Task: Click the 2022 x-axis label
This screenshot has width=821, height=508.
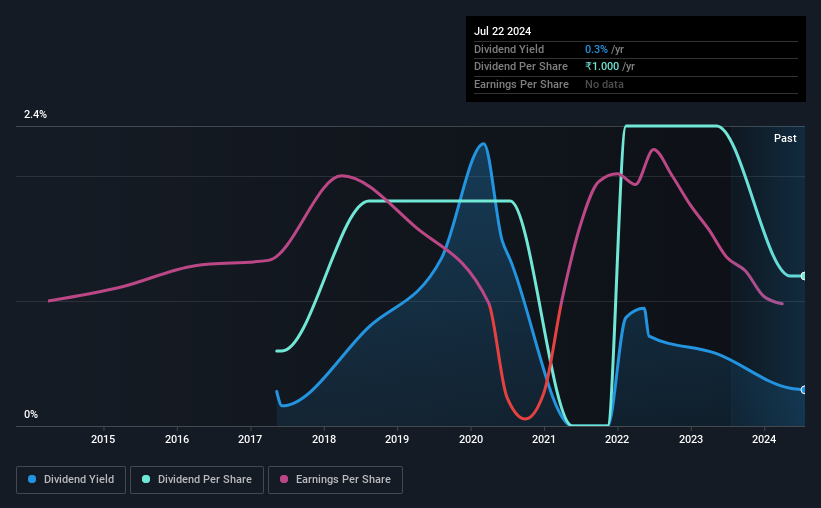Action: [617, 439]
